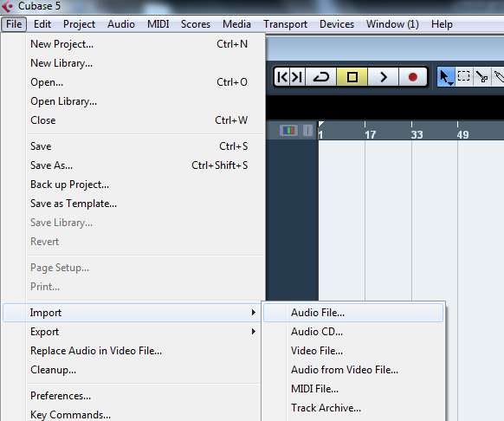Select the Split scissors tool
Screen dimensions: 504x421
[481, 77]
